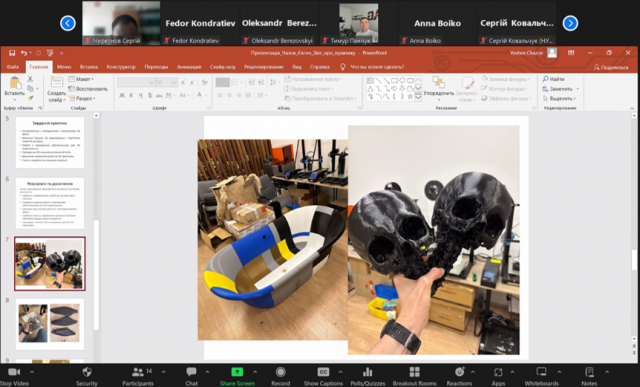Open the Reactions smiley icon

[x=460, y=372]
